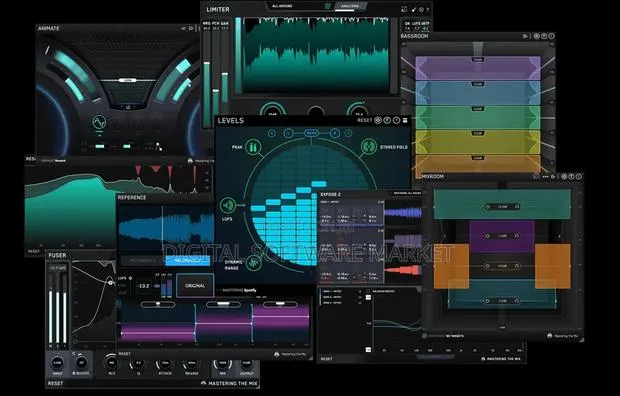Select the L channel button in Levels
The height and width of the screenshot is (396, 620).
288,133
